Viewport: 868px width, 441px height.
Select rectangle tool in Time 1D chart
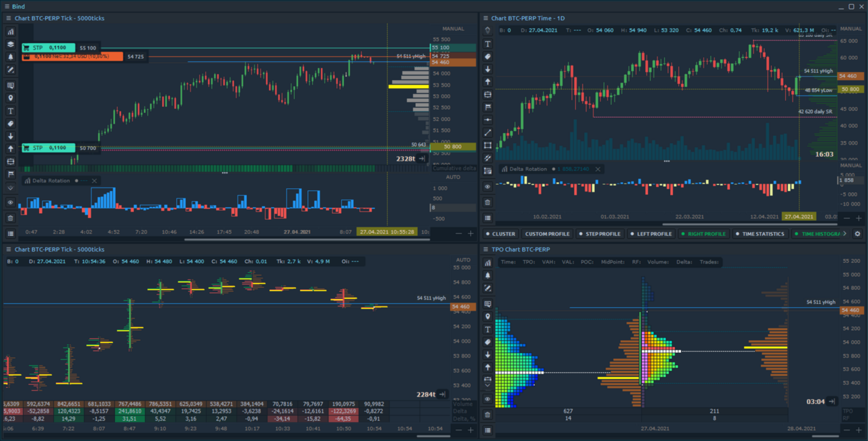pos(488,145)
